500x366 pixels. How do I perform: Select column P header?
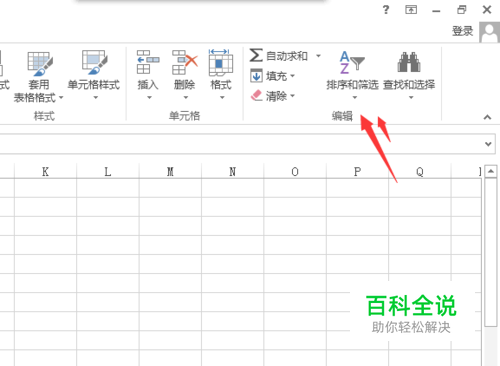click(357, 171)
